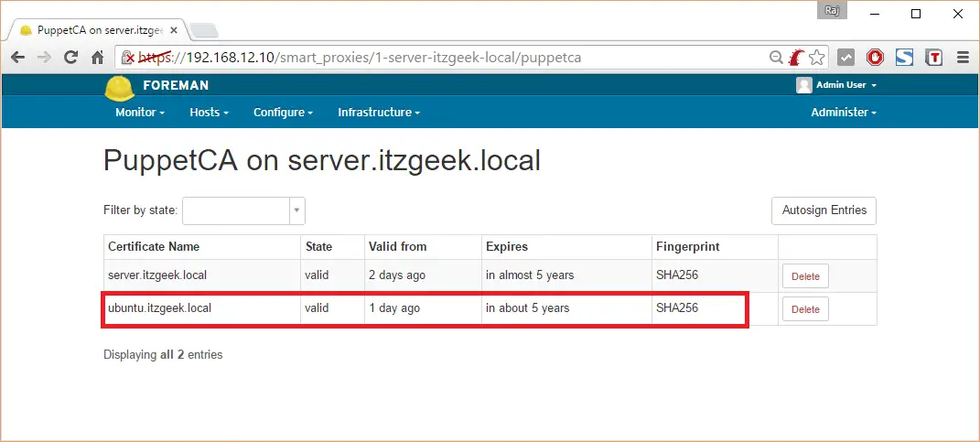Viewport: 980px width, 442px height.
Task: Delete the server.itzgeek.local certificate
Action: pos(805,276)
